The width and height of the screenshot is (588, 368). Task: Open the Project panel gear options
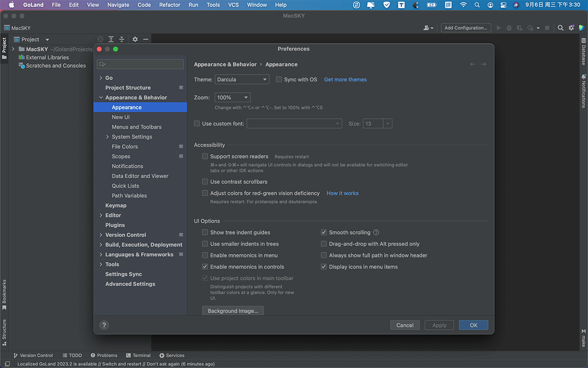[135, 39]
